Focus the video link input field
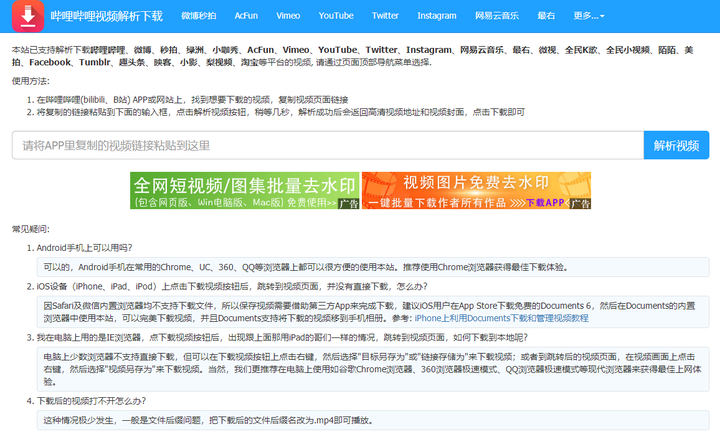This screenshot has width=720, height=442. [x=328, y=145]
